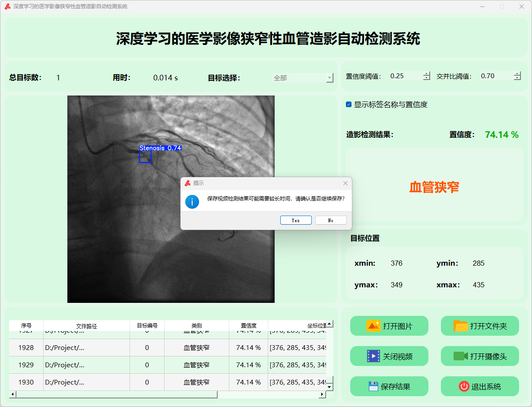Image resolution: width=532 pixels, height=407 pixels.
Task: Click the camera icon on 打开摄像头 button
Action: coord(461,356)
